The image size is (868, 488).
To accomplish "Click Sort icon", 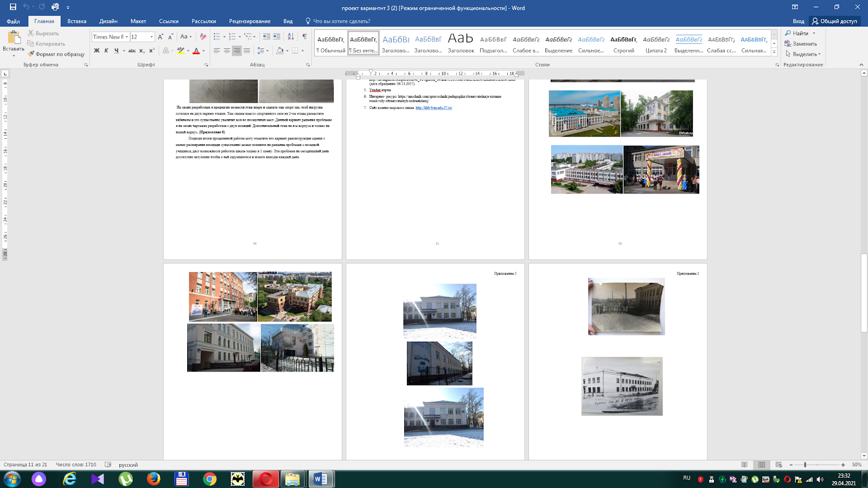I will 291,36.
